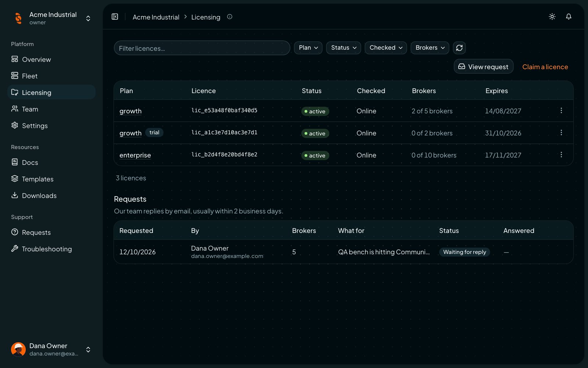This screenshot has width=588, height=368.
Task: Click the QA bench request description
Action: (x=384, y=252)
